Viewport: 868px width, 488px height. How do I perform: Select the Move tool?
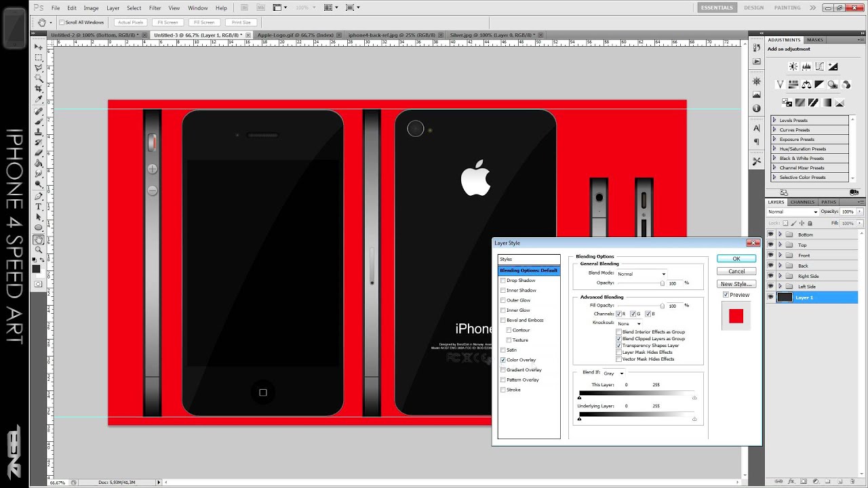(39, 47)
